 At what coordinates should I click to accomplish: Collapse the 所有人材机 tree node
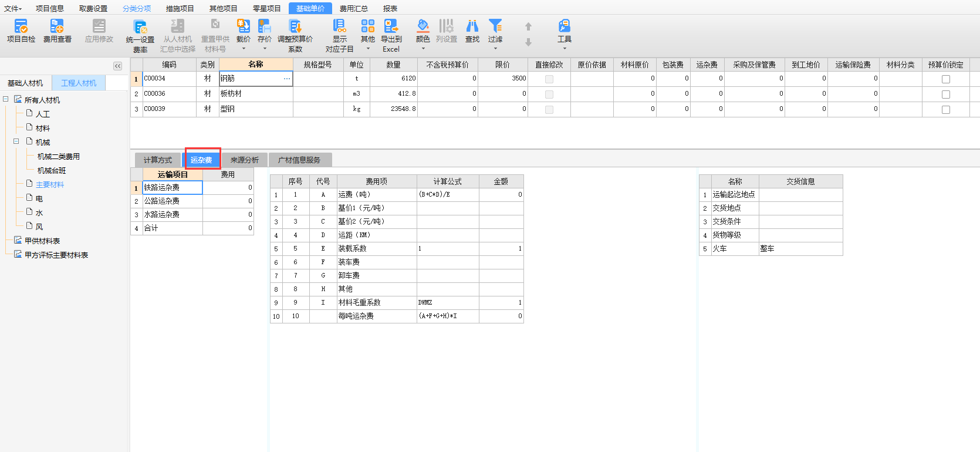(6, 99)
